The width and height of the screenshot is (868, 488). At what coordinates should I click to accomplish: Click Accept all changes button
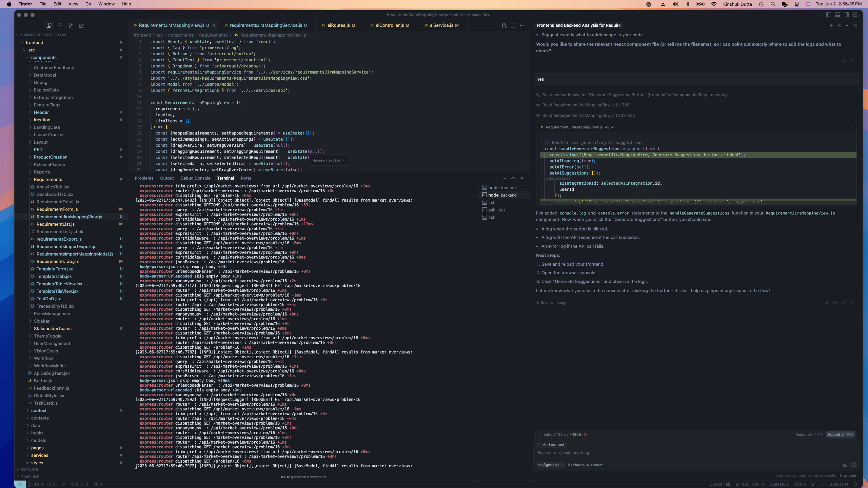841,434
